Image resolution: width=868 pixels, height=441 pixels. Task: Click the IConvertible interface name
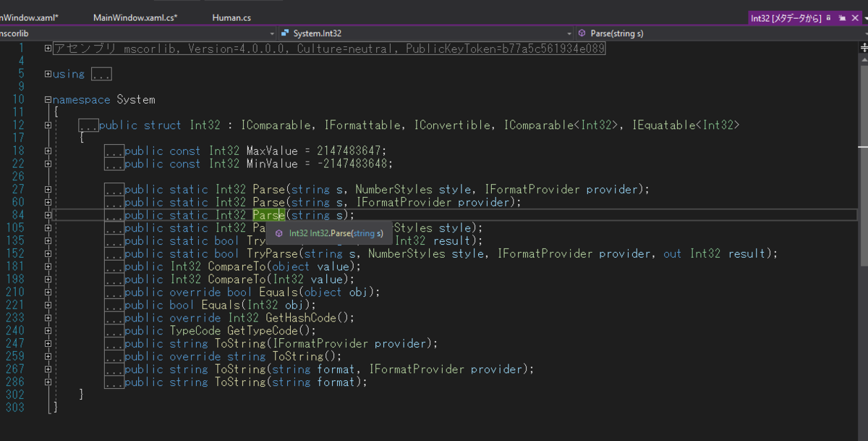coord(451,125)
